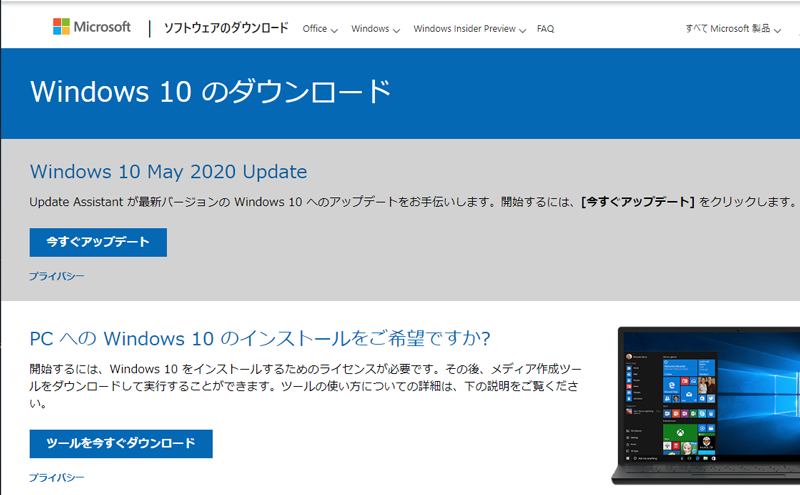Click Windows 10 May 2020 Update heading

(168, 172)
